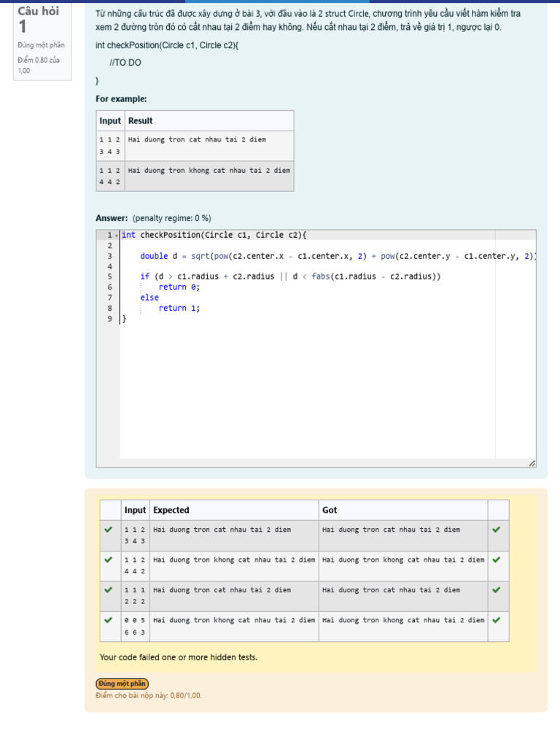Click the code editor resize handle
This screenshot has height=747, width=560.
tap(532, 463)
